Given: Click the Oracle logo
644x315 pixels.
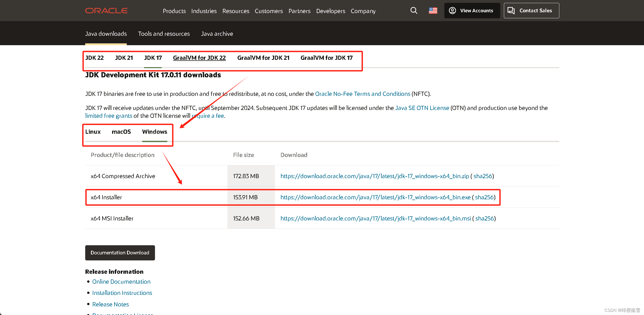Looking at the screenshot, I should 106,11.
